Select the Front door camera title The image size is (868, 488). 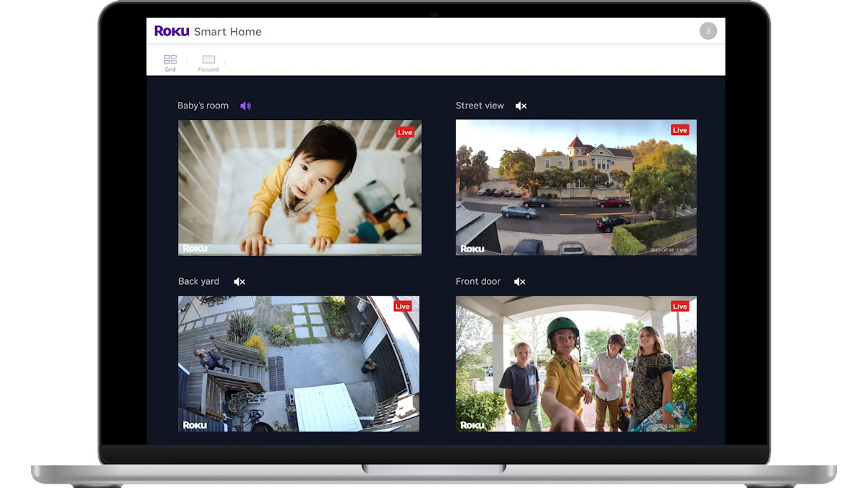point(478,281)
